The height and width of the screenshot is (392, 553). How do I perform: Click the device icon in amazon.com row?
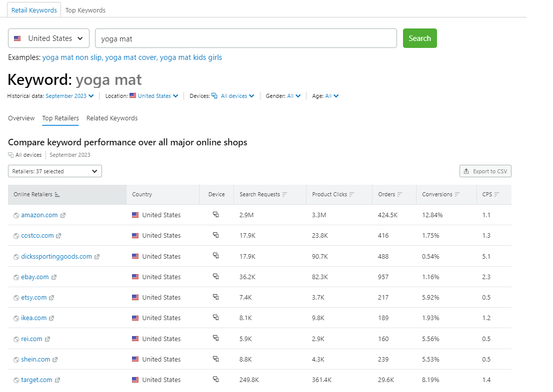[x=216, y=215]
